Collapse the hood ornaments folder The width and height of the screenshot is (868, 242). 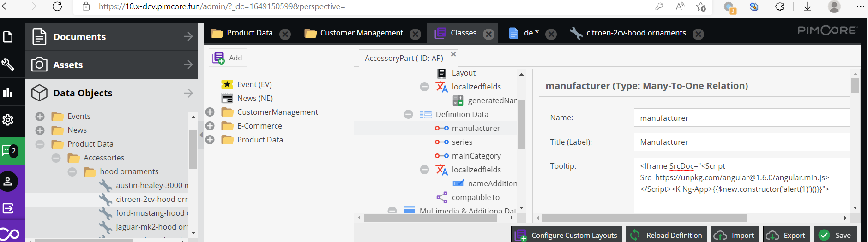72,172
